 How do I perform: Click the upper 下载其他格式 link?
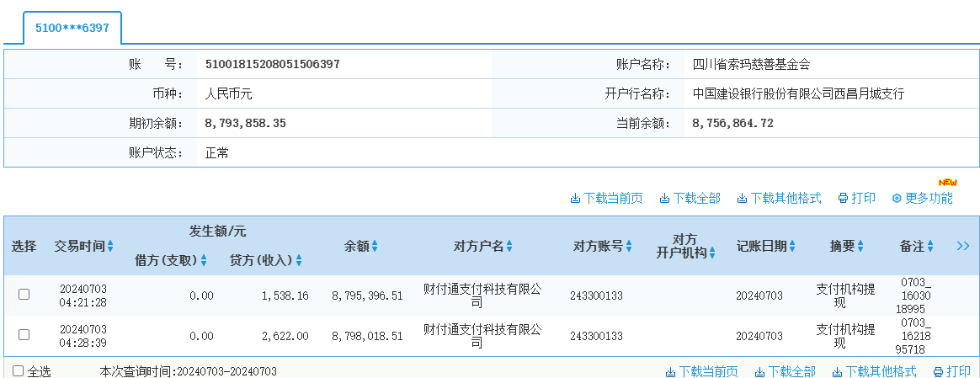(786, 198)
